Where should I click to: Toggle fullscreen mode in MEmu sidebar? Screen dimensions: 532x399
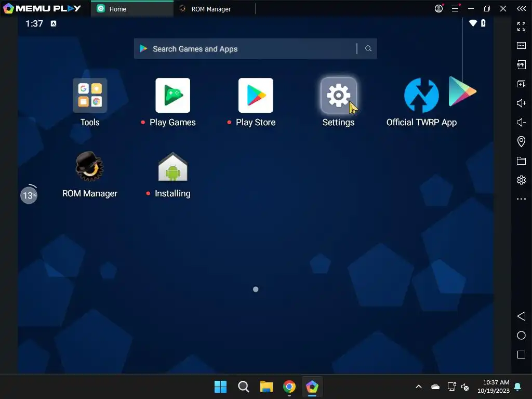point(521,26)
